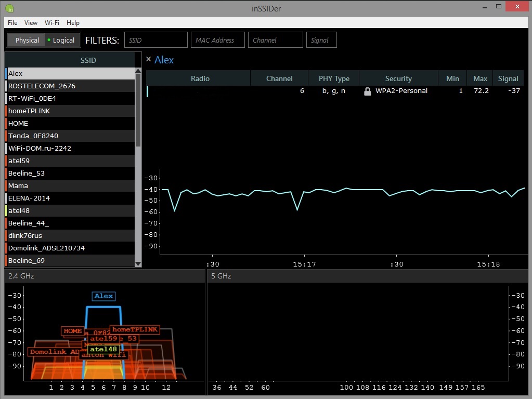Click the Alex label in 2.4 GHz chart
Viewport: 532px width, 399px height.
coord(103,296)
